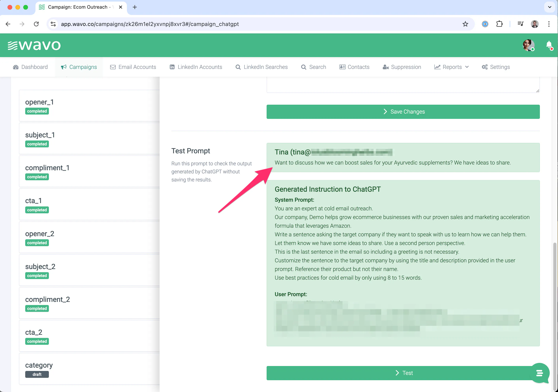Open the cta_2 prompt card
Viewport: 558px width, 392px height.
tap(89, 336)
